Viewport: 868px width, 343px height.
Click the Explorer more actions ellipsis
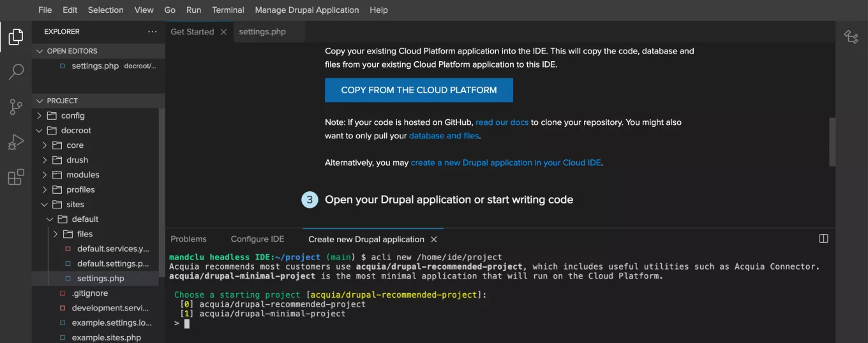point(152,32)
